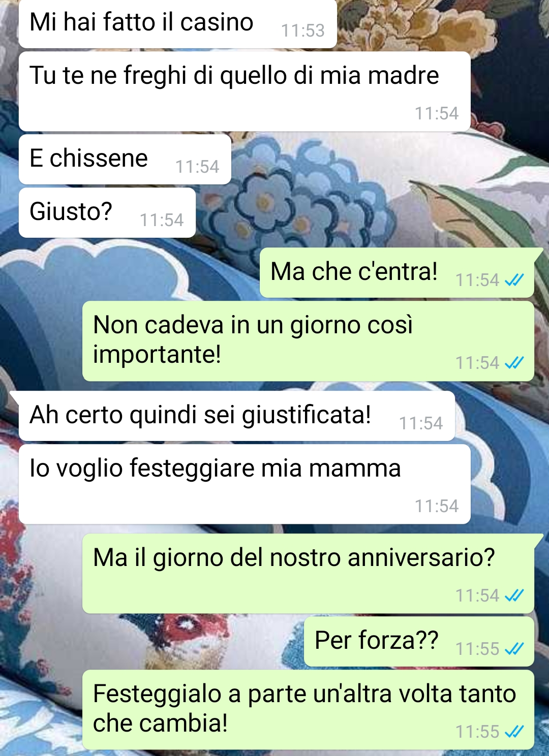Select the 'Tu te ne freghi' message bubble
Viewport: 549px width, 756px height.
(245, 91)
